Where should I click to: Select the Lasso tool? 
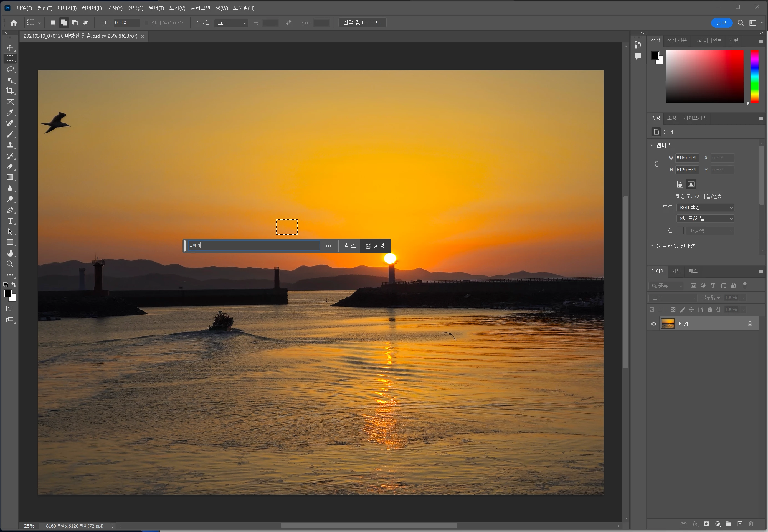[x=10, y=69]
